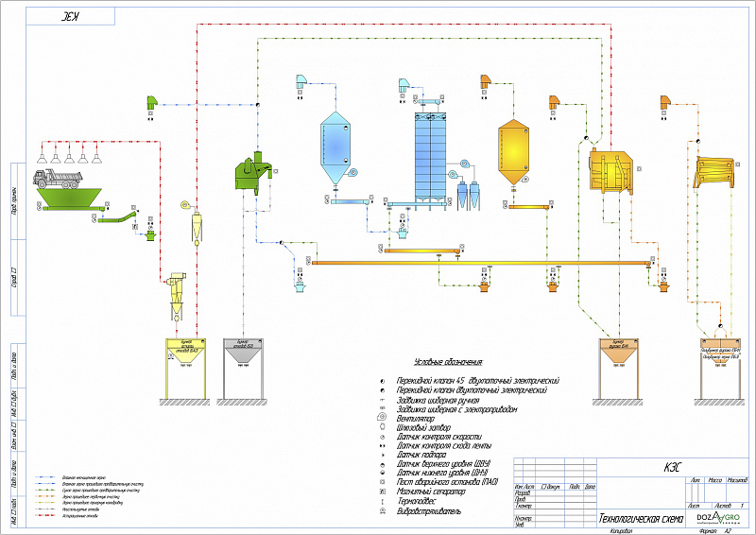Select the green intake hopper under truck

pyautogui.click(x=69, y=198)
